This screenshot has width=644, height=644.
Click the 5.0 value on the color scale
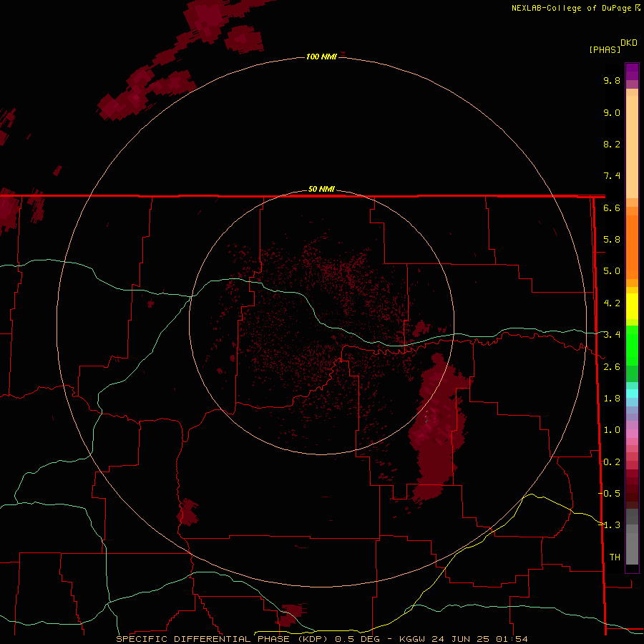(x=612, y=271)
